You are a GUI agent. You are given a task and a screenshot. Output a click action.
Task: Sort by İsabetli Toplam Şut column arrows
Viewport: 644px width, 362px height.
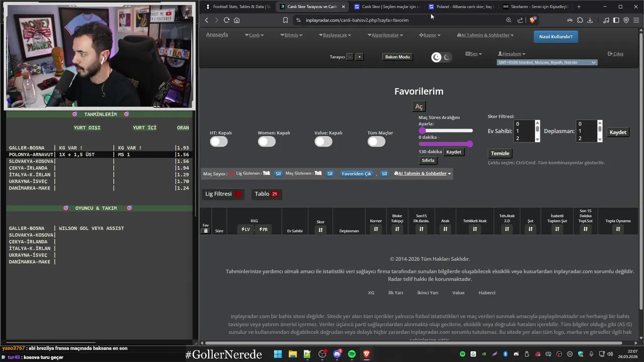pos(557,229)
